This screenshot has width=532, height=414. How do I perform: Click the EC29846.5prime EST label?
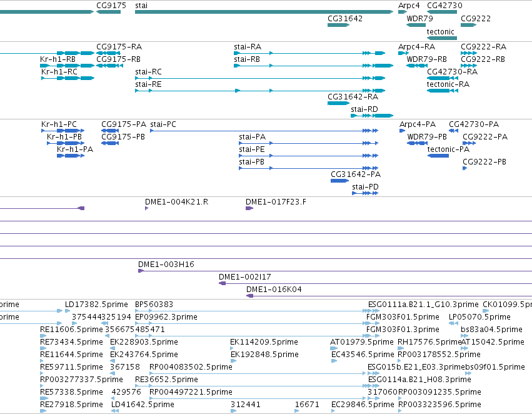pos(363,405)
